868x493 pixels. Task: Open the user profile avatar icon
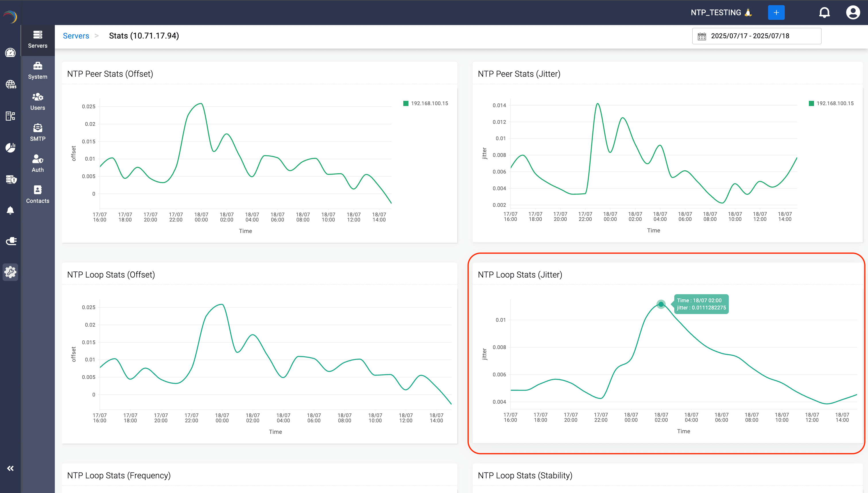[x=853, y=13]
